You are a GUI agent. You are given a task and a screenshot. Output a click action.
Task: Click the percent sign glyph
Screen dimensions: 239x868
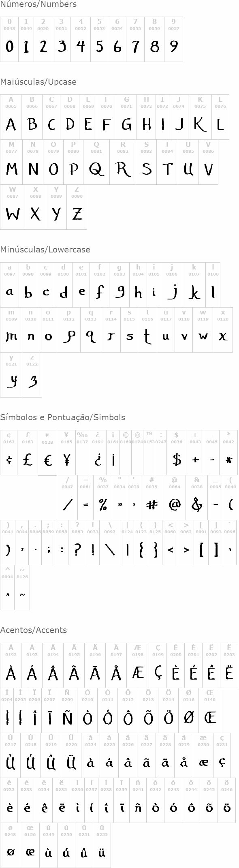[103, 505]
